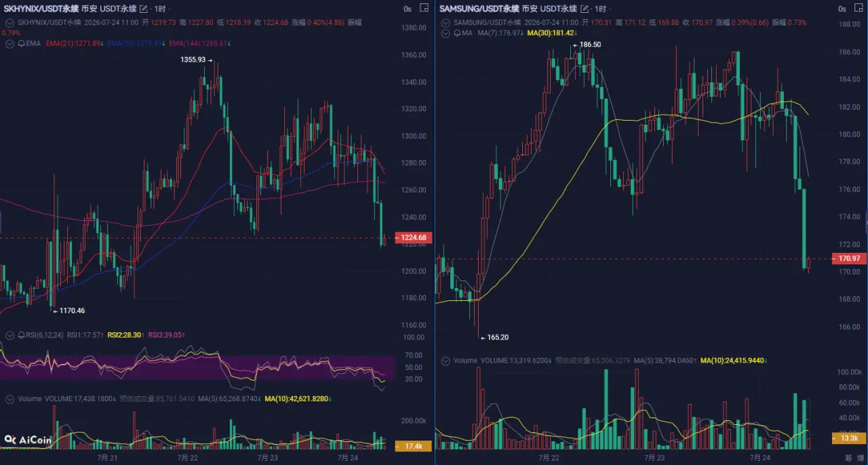This screenshot has height=465, width=868.
Task: Click the alert bell beside EMA
Action: pyautogui.click(x=21, y=43)
